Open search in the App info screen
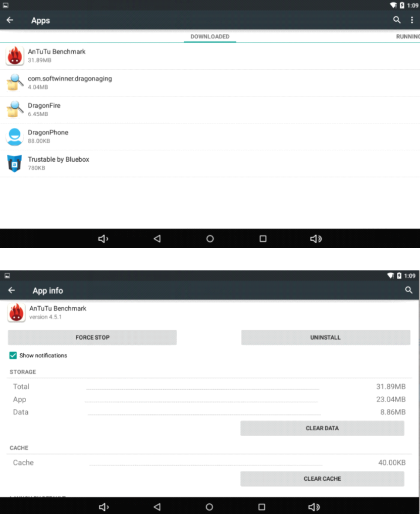The width and height of the screenshot is (420, 514). [x=408, y=290]
